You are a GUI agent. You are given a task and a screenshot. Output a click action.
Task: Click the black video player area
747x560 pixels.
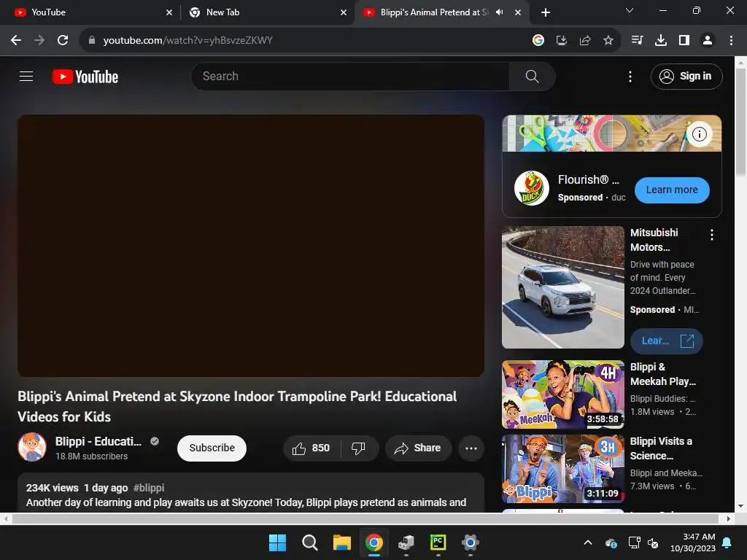(x=251, y=246)
